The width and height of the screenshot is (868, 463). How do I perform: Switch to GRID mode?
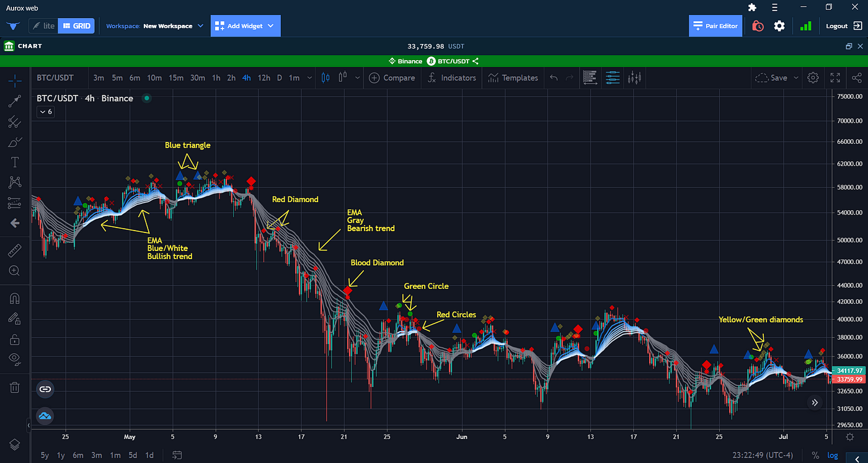tap(76, 26)
